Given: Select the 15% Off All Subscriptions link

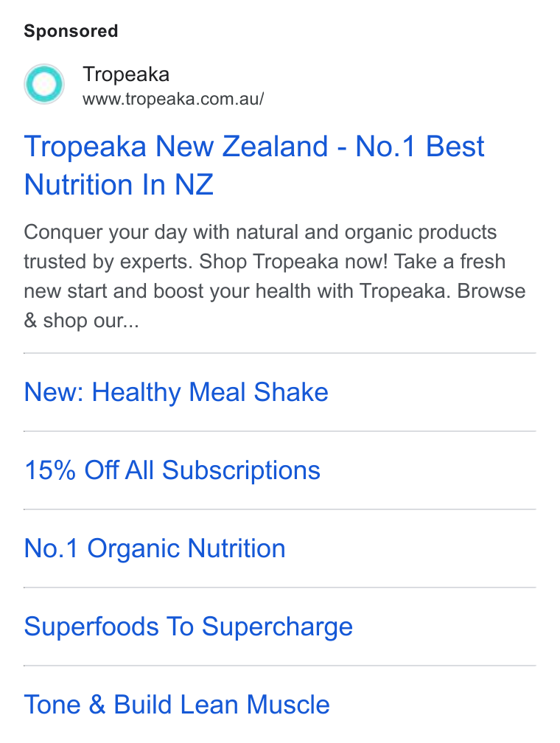Looking at the screenshot, I should [x=172, y=470].
